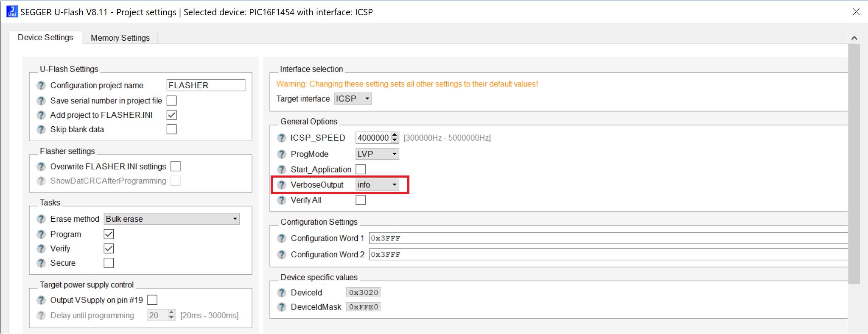Click help icon next to Secure
This screenshot has width=868, height=334.
point(41,263)
